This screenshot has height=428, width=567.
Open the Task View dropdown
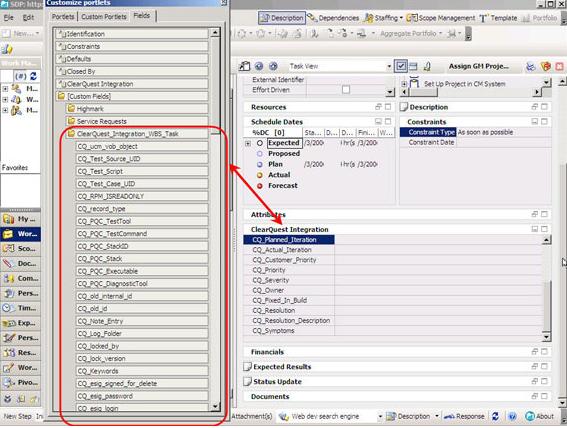pos(389,67)
